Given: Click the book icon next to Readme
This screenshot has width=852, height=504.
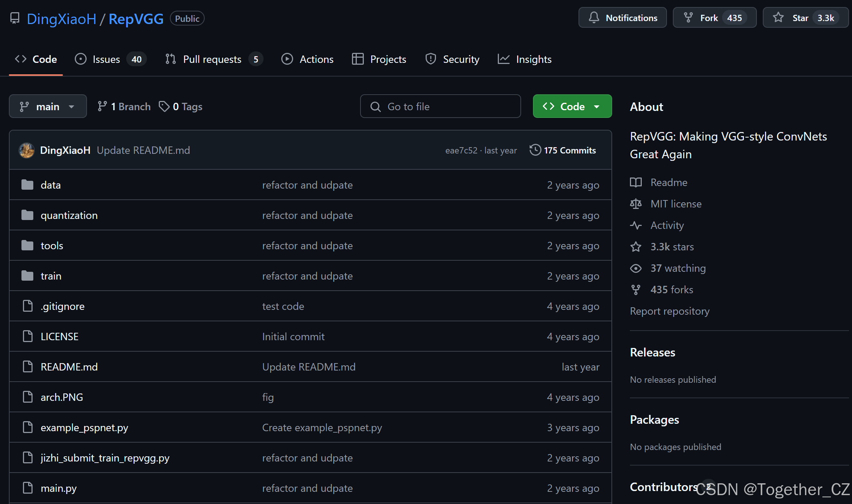Looking at the screenshot, I should [x=636, y=182].
